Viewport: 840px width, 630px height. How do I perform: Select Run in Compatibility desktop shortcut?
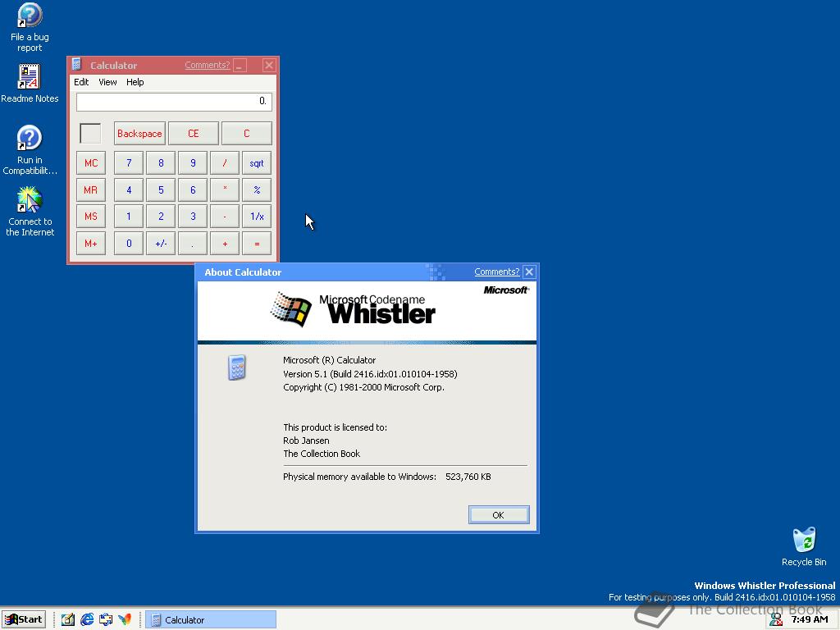click(x=30, y=150)
